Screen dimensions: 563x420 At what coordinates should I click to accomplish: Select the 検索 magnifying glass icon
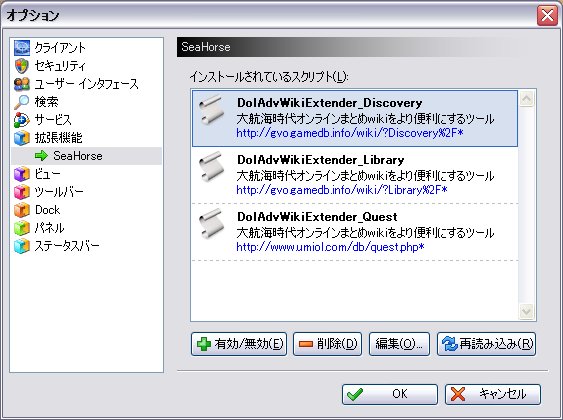pyautogui.click(x=22, y=102)
